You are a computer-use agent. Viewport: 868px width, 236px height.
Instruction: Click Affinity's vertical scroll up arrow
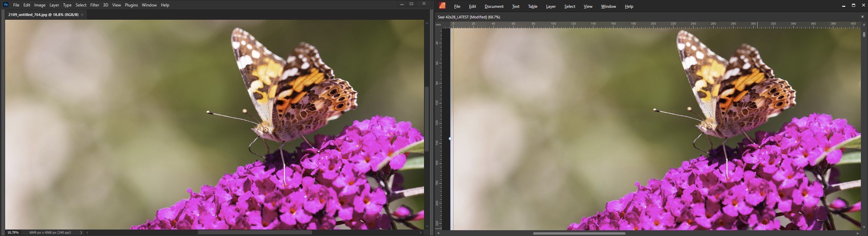pyautogui.click(x=864, y=24)
